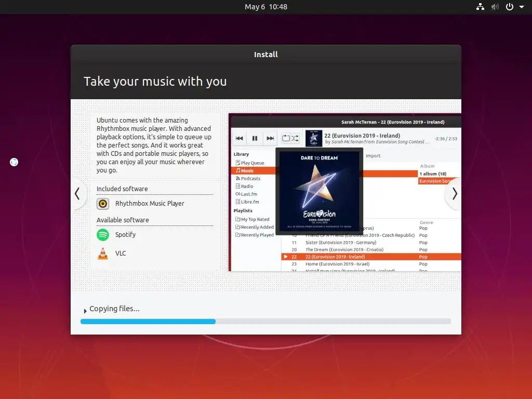
Task: Click the Rhythmbox window title text
Action: tap(393, 122)
